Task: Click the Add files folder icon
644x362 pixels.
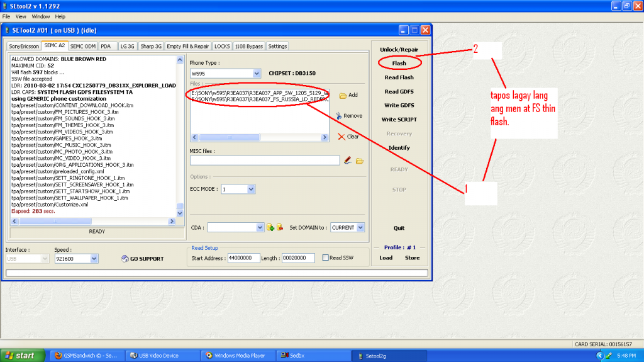Action: tap(343, 96)
